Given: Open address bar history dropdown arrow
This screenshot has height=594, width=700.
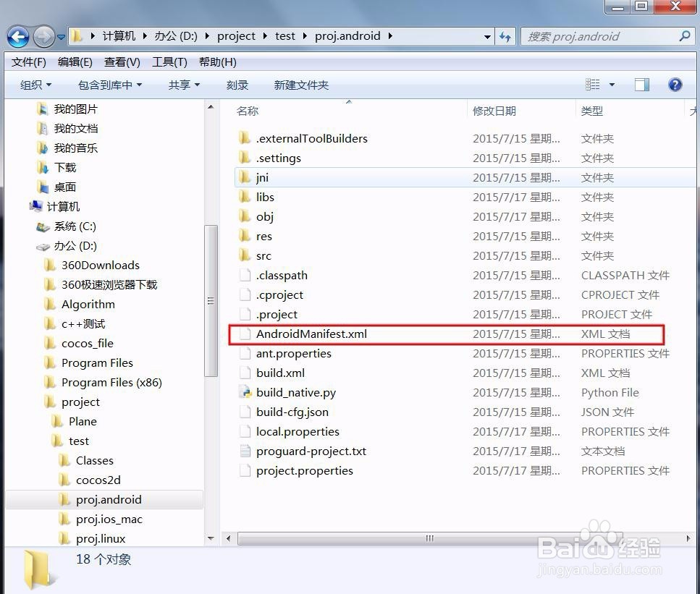Looking at the screenshot, I should (x=487, y=37).
